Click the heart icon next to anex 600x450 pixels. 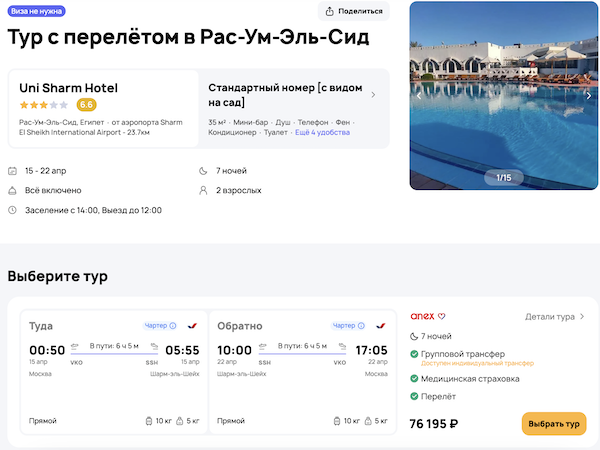[441, 317]
